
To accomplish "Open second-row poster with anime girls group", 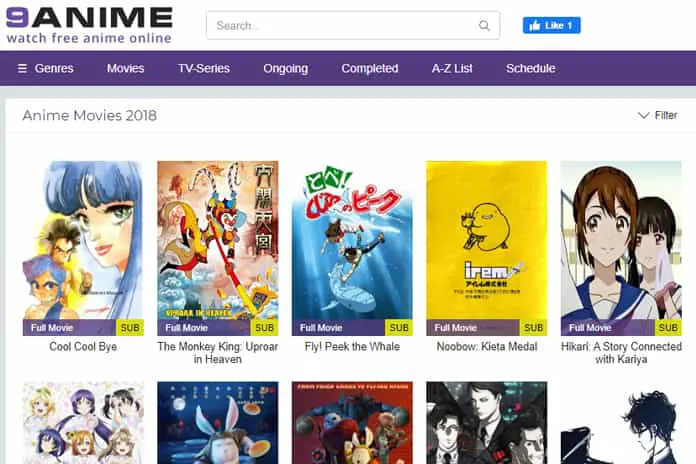I will (83, 423).
